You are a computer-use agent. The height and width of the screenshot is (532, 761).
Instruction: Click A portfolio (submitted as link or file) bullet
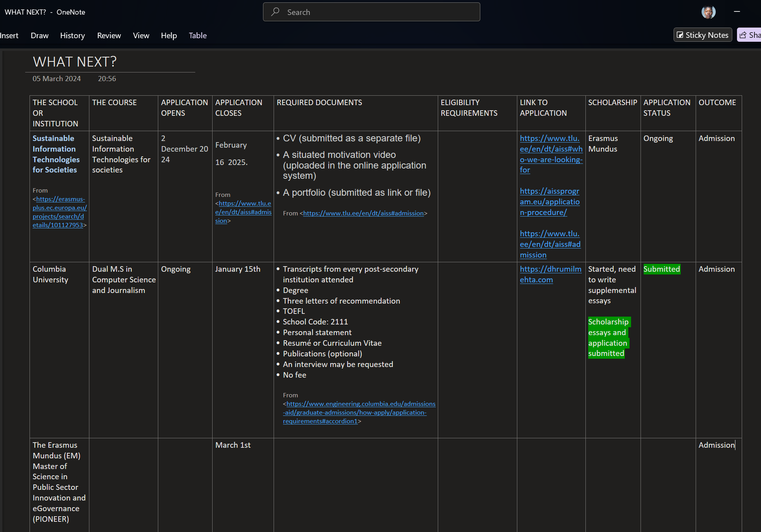point(357,193)
